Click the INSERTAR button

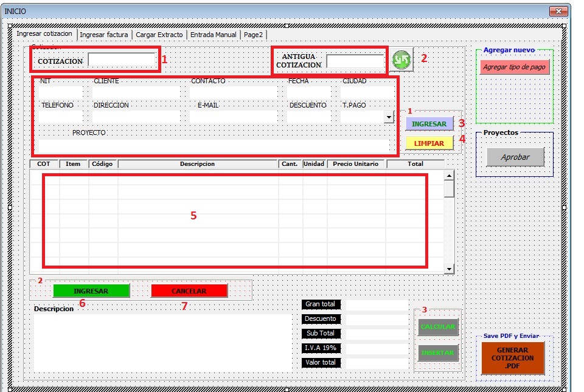tap(438, 353)
